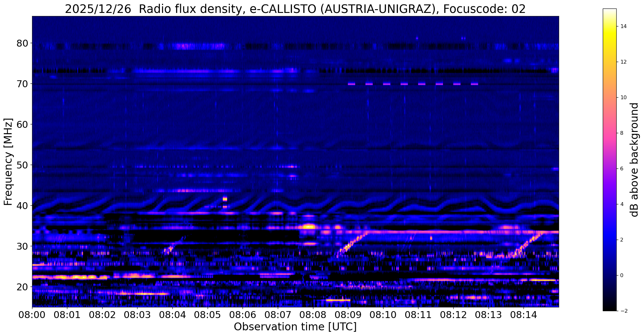Click the 50 frequency tick label
The height and width of the screenshot is (336, 644).
22,165
